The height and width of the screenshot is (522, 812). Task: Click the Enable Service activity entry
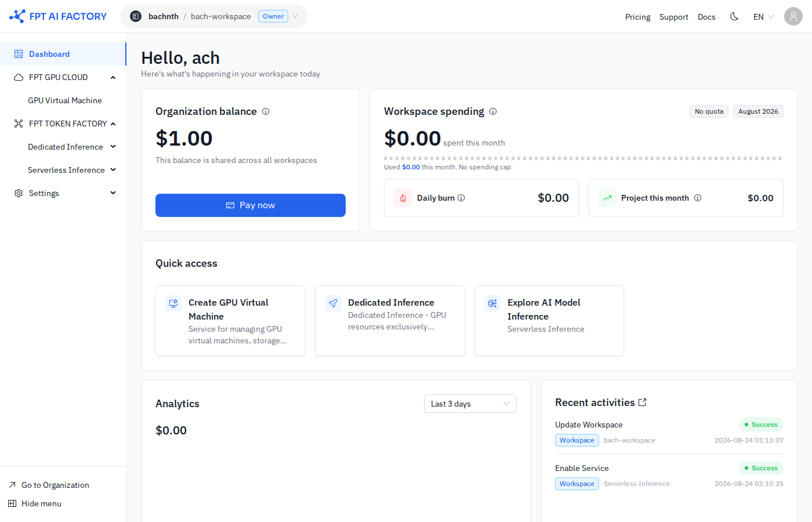[x=669, y=476]
